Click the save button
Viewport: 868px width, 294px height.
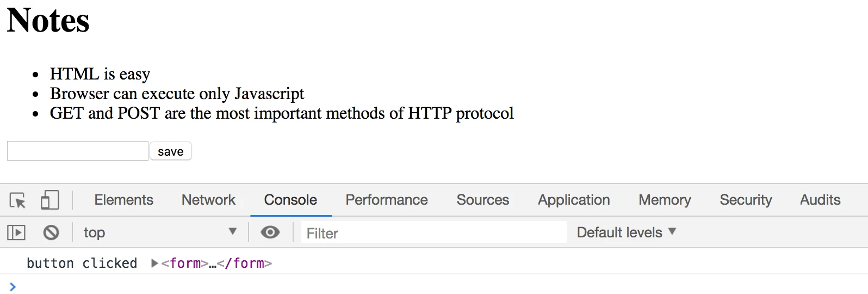point(171,151)
